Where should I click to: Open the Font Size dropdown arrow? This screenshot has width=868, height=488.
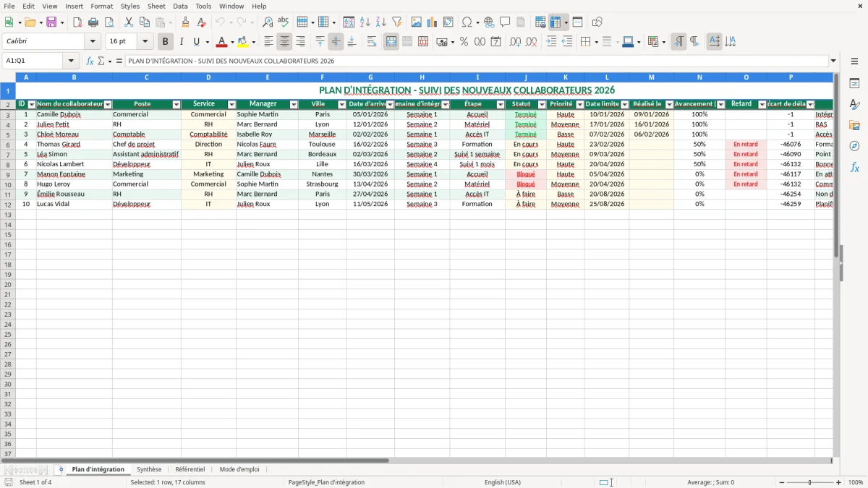click(145, 42)
